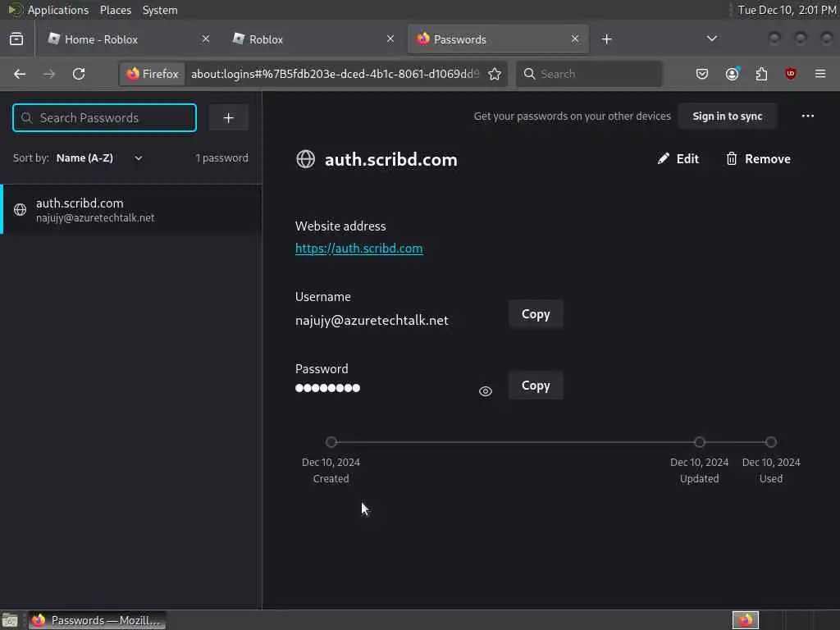Open the Firefox hamburger menu

pos(820,74)
